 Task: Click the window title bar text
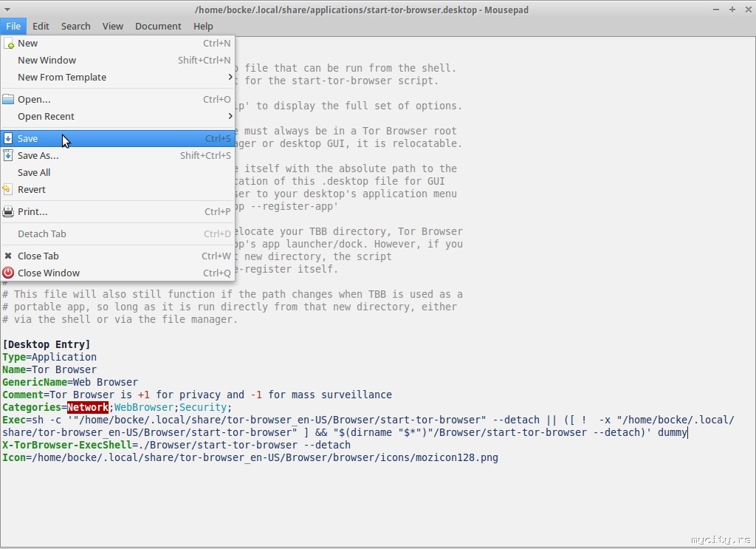362,10
